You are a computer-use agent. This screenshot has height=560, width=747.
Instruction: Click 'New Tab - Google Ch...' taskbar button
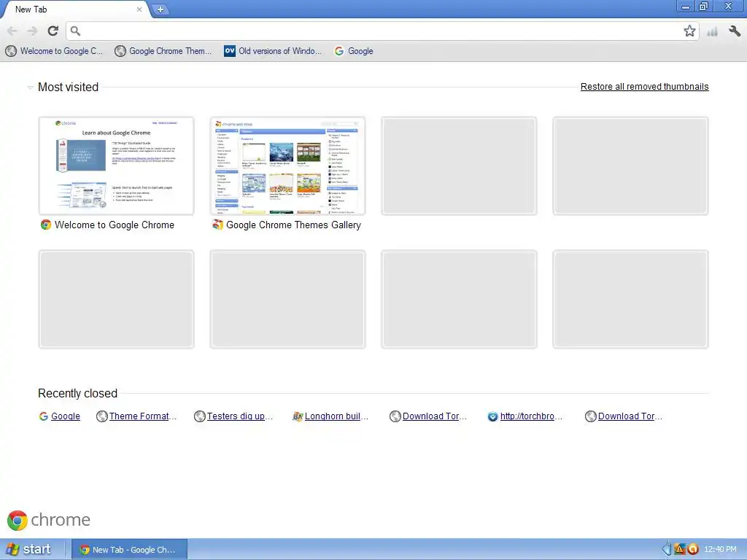[x=128, y=550]
